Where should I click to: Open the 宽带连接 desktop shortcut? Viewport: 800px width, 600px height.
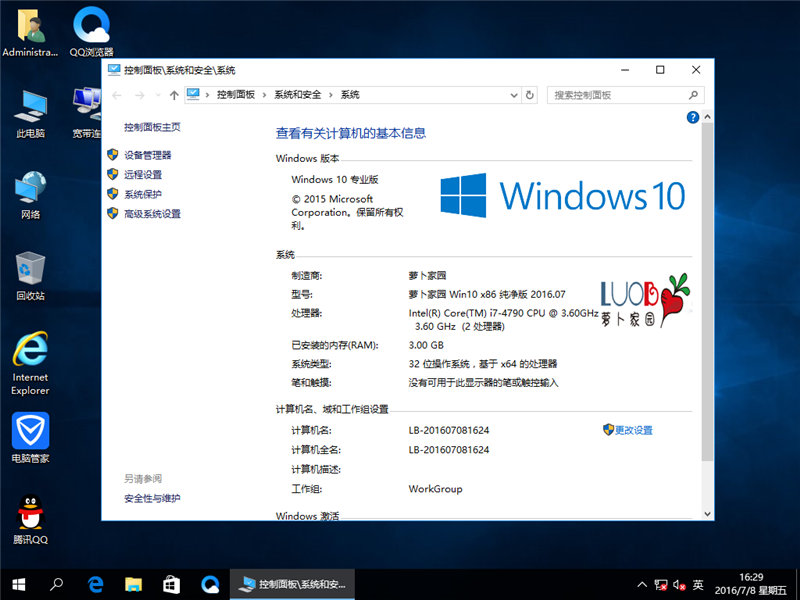point(87,113)
